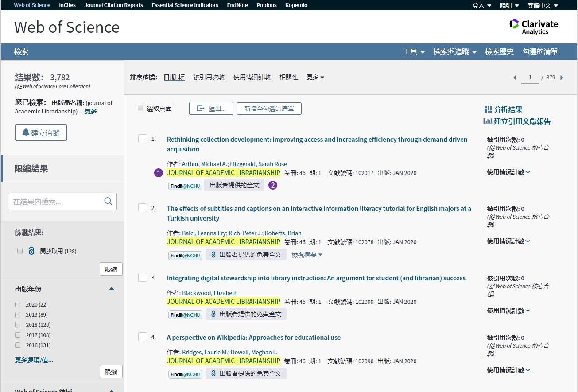
Task: Click the 匯出... button
Action: tap(211, 109)
